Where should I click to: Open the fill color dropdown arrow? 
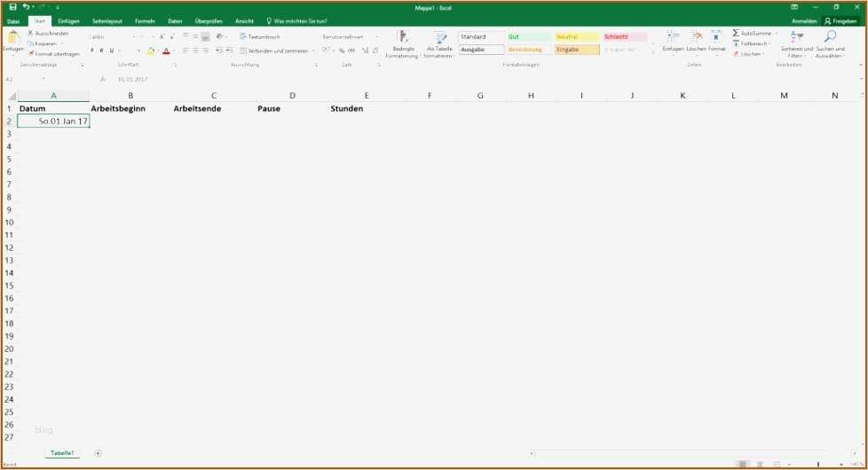(158, 51)
